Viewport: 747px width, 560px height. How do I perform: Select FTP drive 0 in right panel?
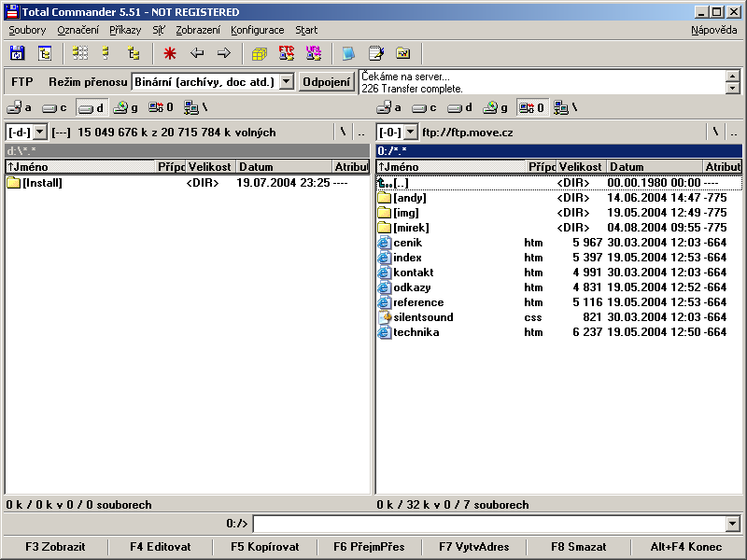click(x=531, y=107)
